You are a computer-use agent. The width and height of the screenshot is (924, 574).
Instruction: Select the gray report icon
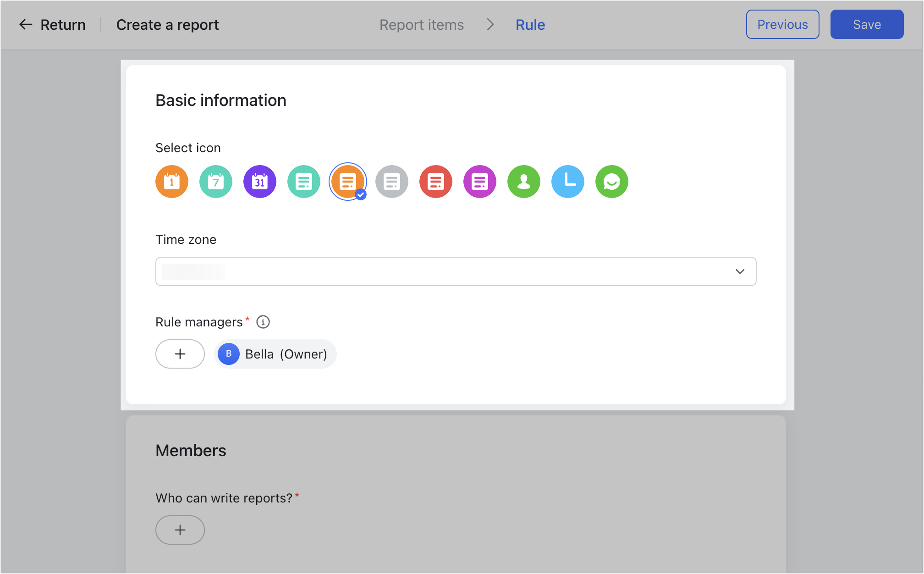tap(391, 182)
